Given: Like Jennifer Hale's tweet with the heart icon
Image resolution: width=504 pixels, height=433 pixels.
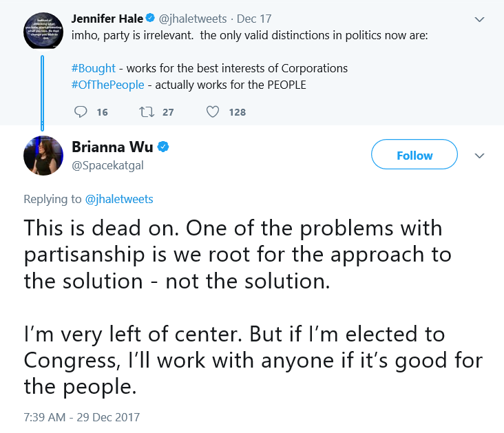Looking at the screenshot, I should tap(213, 112).
